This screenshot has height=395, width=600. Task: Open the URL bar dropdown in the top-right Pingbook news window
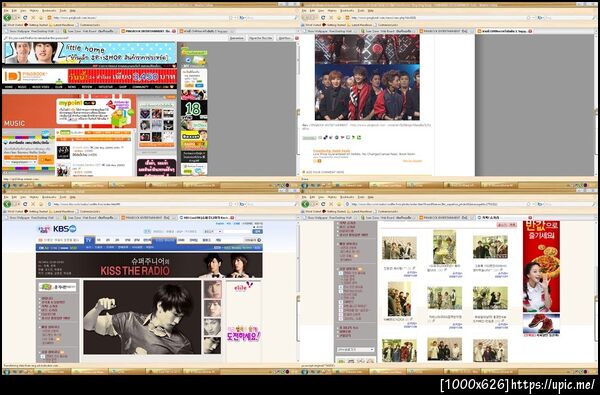(533, 18)
